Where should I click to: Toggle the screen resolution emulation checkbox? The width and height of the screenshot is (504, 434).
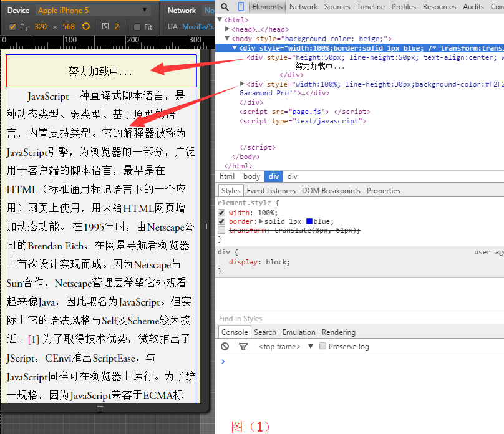click(x=12, y=27)
